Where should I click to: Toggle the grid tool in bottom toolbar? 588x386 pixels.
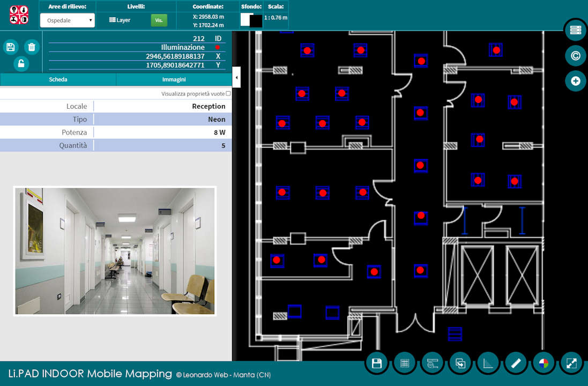click(x=405, y=363)
